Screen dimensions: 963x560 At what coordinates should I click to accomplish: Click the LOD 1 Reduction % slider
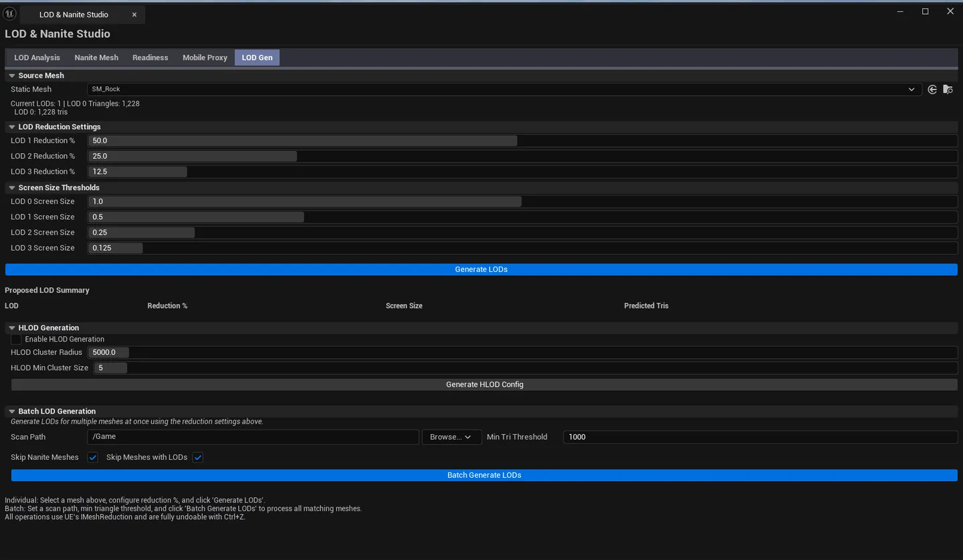[523, 141]
